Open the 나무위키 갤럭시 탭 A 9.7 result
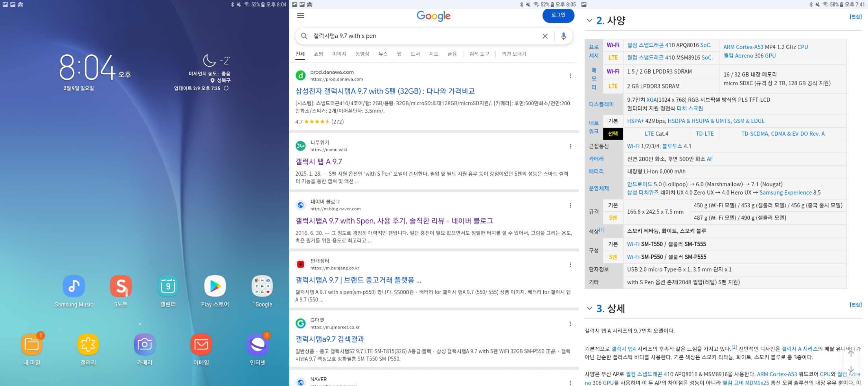Image resolution: width=868 pixels, height=386 pixels. pos(319,161)
